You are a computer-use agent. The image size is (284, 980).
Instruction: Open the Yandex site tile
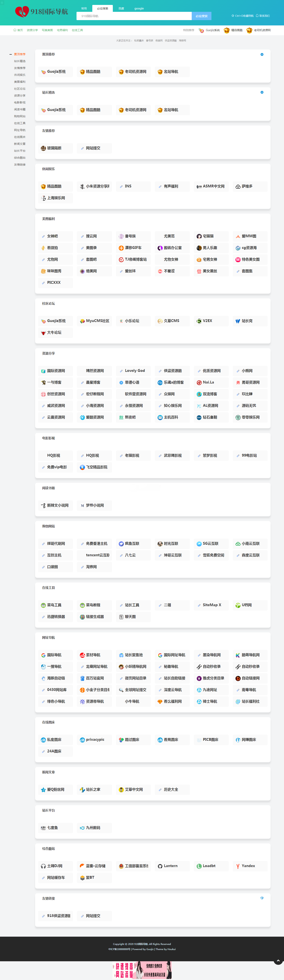click(x=249, y=866)
